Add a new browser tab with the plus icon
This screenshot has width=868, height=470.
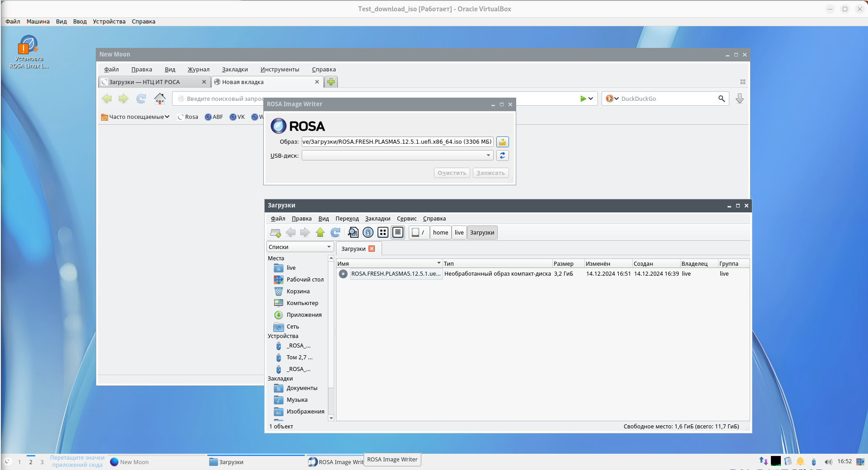(331, 82)
